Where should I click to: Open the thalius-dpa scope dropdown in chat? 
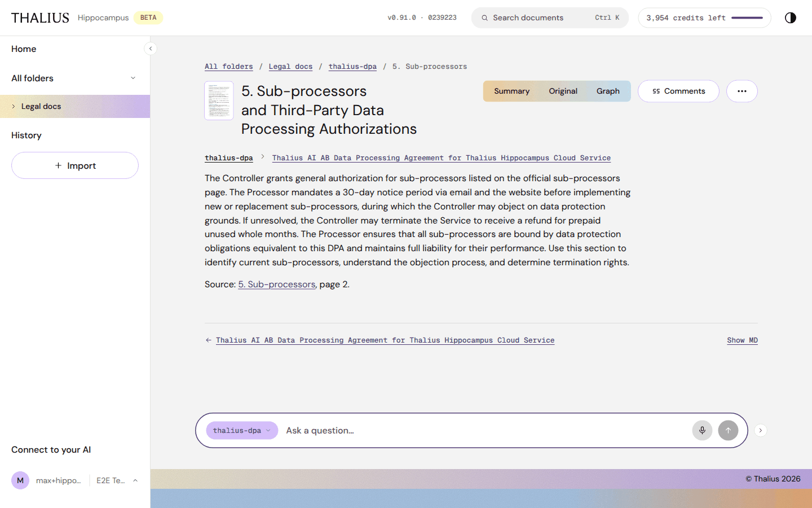click(x=242, y=430)
